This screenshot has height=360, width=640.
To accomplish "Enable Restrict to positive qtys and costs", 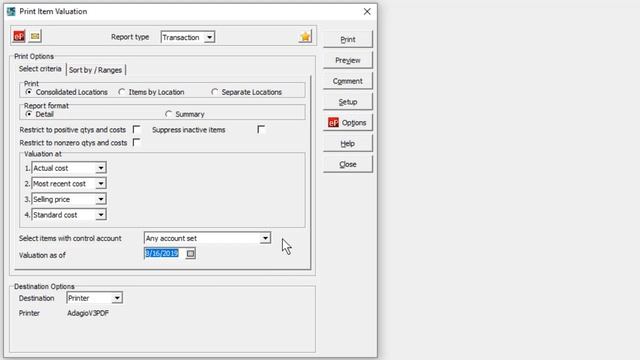I will (136, 129).
